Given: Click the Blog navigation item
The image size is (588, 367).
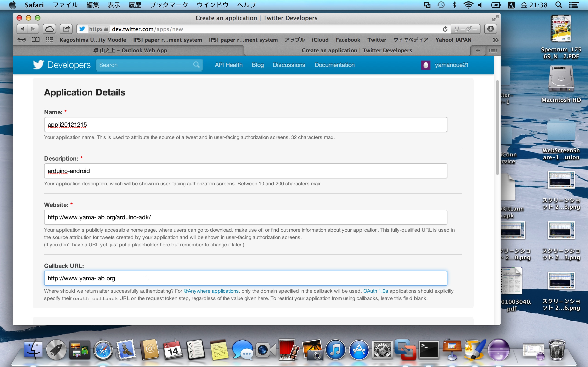Looking at the screenshot, I should point(258,65).
